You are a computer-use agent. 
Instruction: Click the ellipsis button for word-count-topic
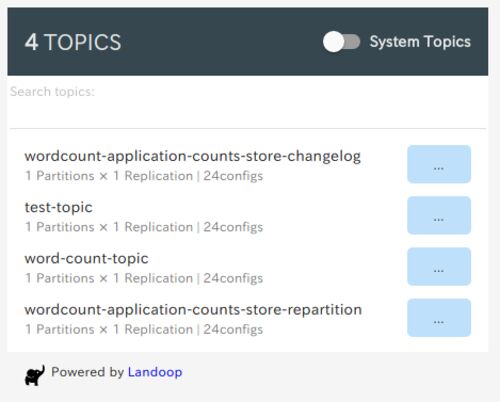coord(439,266)
